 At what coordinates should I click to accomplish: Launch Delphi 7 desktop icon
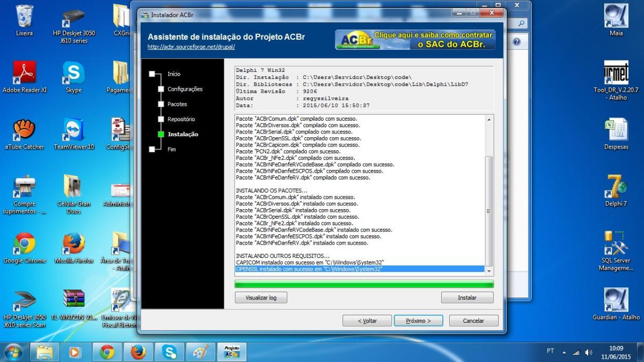point(616,190)
